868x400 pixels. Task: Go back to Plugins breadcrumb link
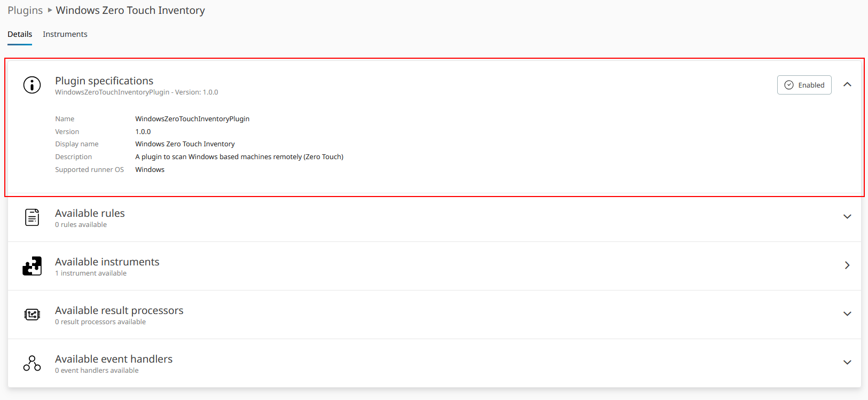tap(25, 11)
